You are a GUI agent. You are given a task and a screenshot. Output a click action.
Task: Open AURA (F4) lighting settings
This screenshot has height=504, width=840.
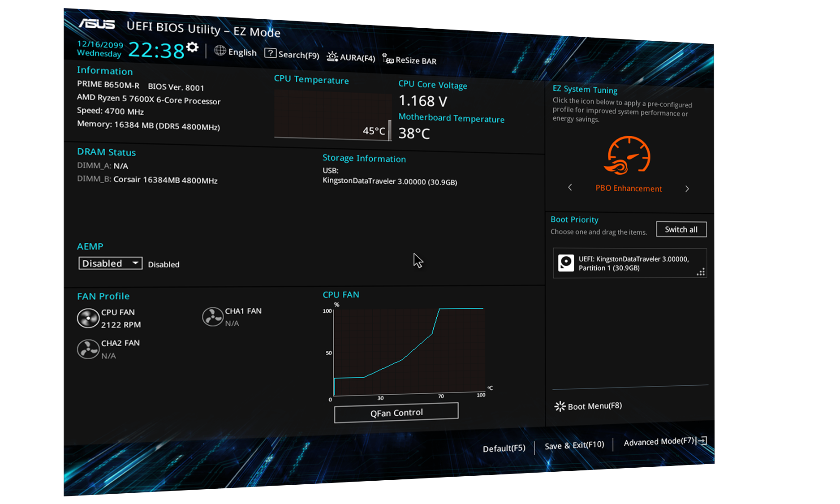(351, 57)
